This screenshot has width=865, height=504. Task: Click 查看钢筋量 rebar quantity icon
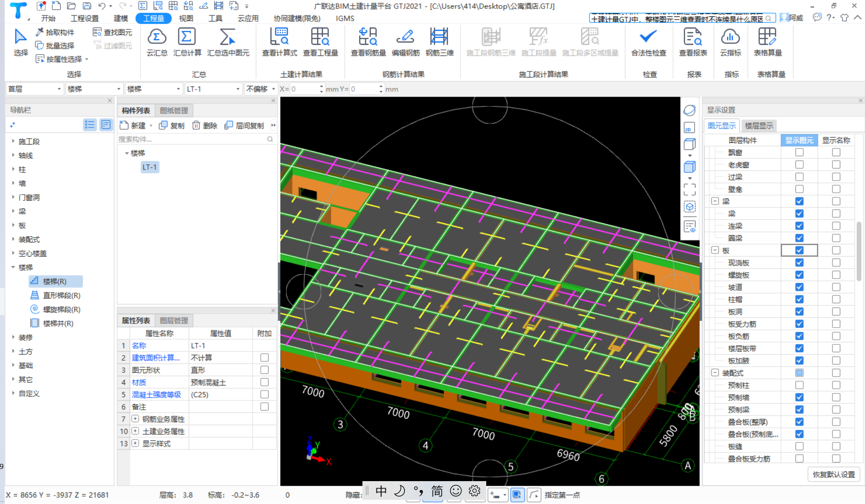coord(368,42)
